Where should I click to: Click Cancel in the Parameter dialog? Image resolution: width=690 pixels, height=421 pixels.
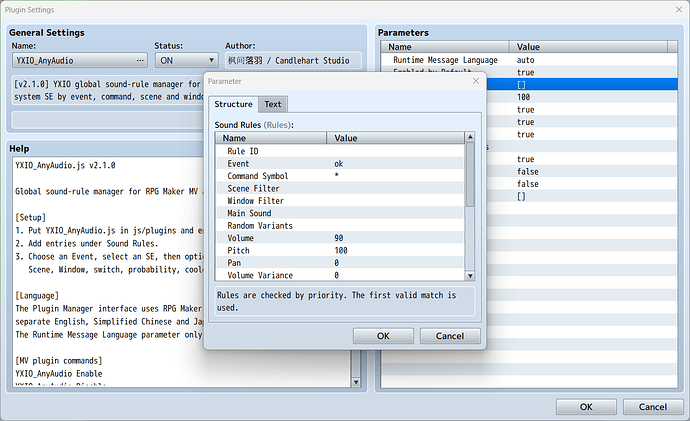450,336
